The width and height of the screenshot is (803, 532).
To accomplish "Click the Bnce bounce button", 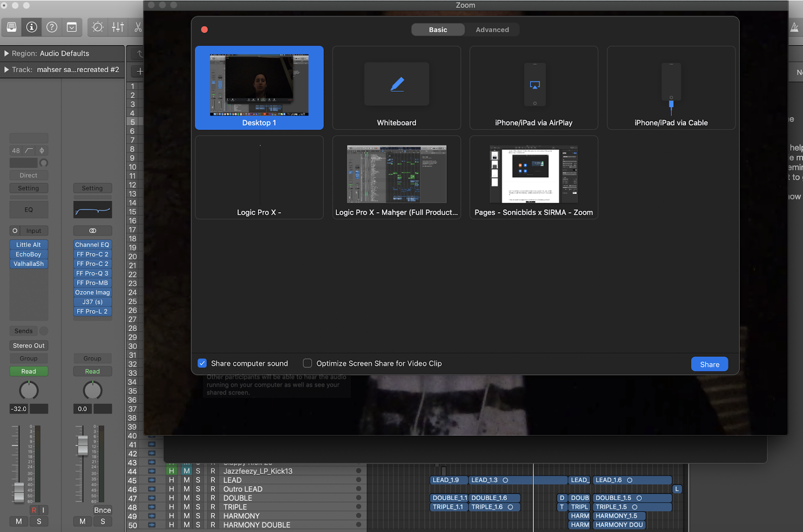I will (102, 510).
